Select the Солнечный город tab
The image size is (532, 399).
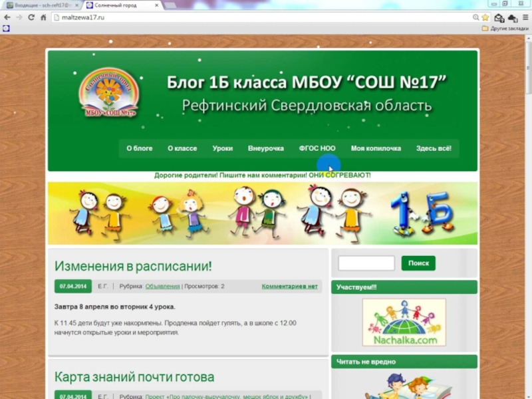click(x=117, y=5)
